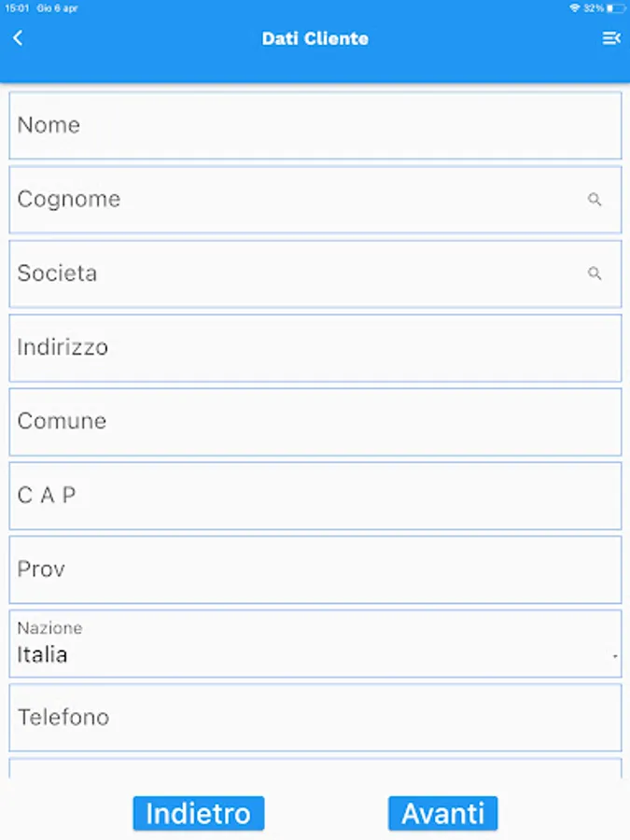The height and width of the screenshot is (840, 630).
Task: Focus the Nome input field
Action: point(315,125)
